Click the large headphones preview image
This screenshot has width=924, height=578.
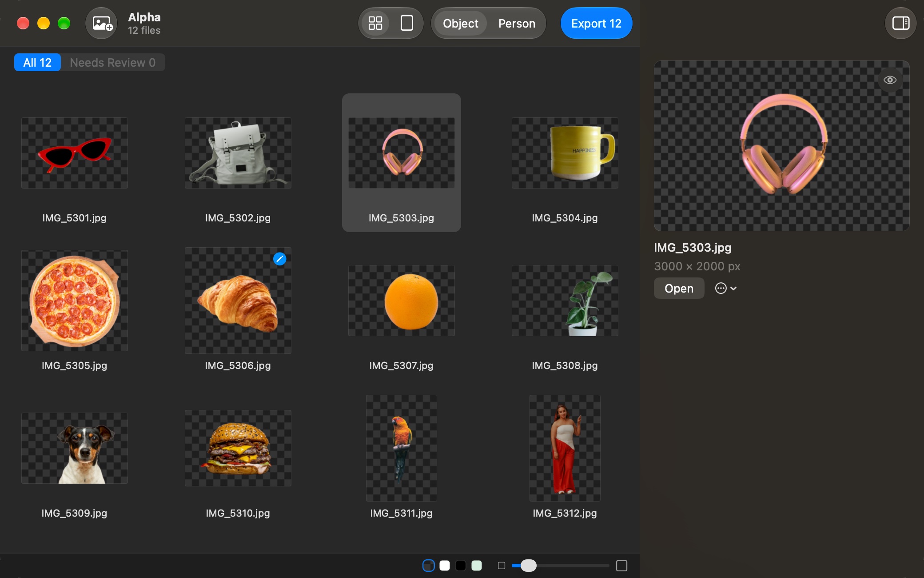(x=782, y=146)
